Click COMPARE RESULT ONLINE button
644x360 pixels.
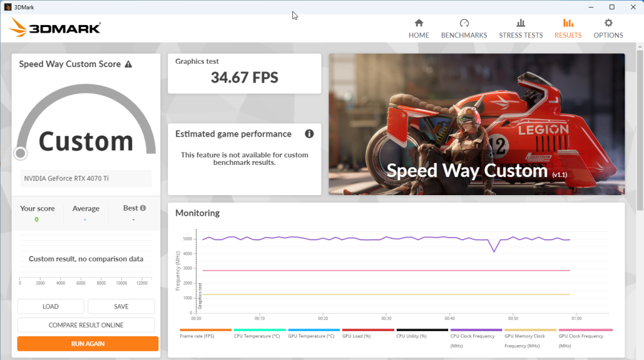coord(86,325)
